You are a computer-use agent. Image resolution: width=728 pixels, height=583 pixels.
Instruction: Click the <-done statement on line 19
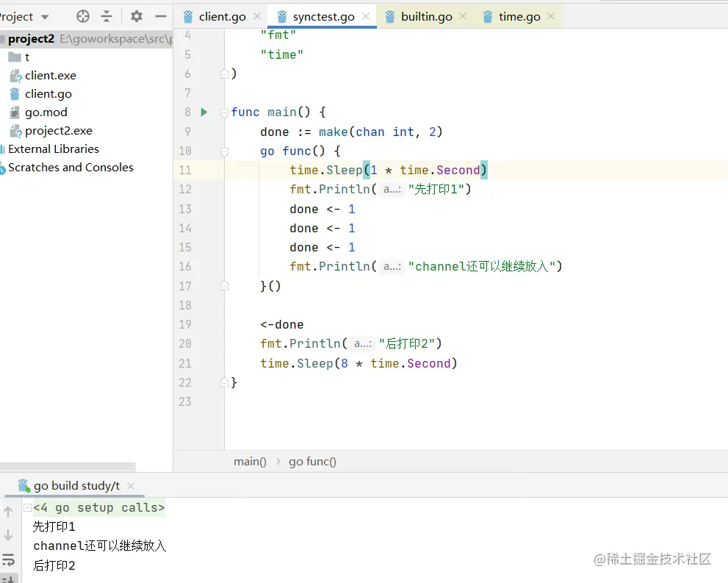pyautogui.click(x=282, y=324)
